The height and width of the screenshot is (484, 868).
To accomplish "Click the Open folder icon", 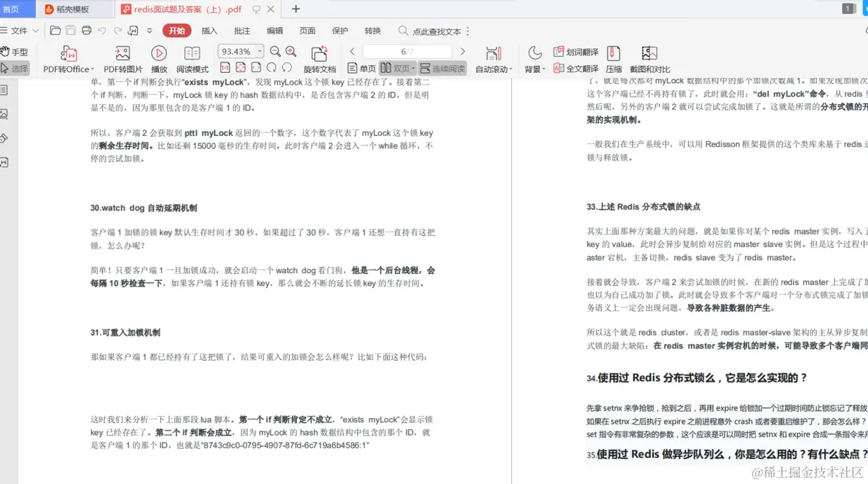I will point(55,31).
